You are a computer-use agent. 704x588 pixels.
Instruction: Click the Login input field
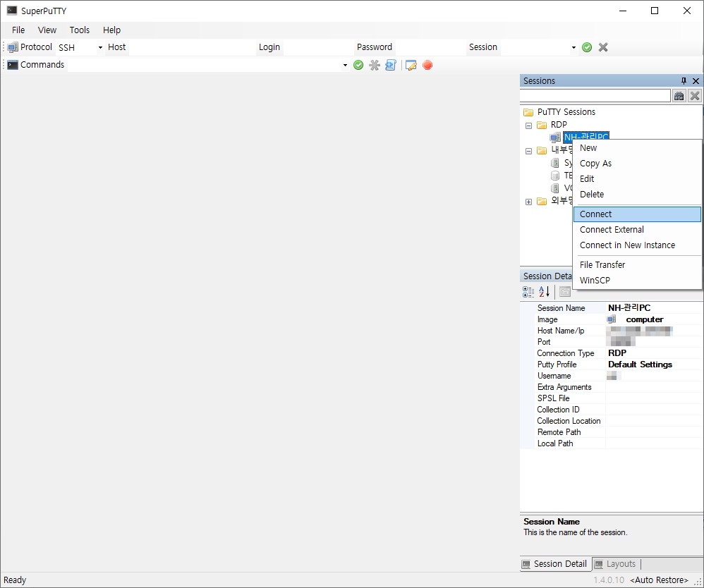[x=318, y=47]
